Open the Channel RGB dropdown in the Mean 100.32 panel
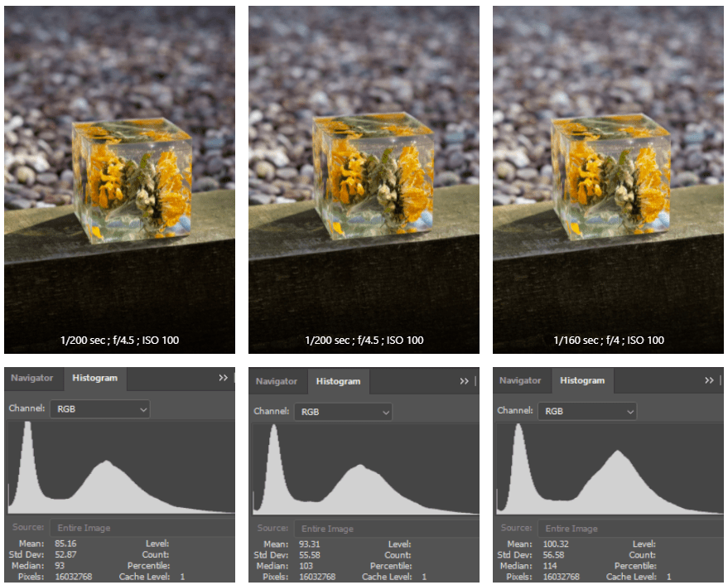The height and width of the screenshot is (585, 728). 586,411
